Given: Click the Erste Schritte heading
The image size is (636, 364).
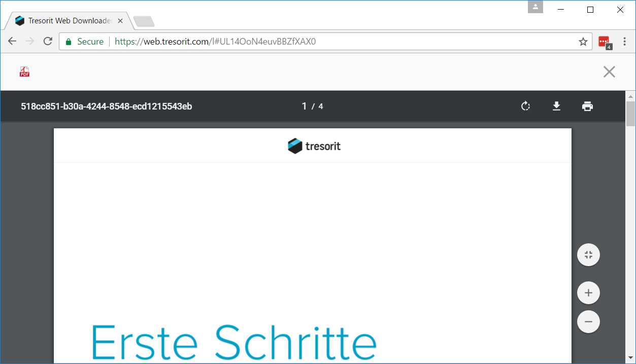Looking at the screenshot, I should click(x=235, y=342).
